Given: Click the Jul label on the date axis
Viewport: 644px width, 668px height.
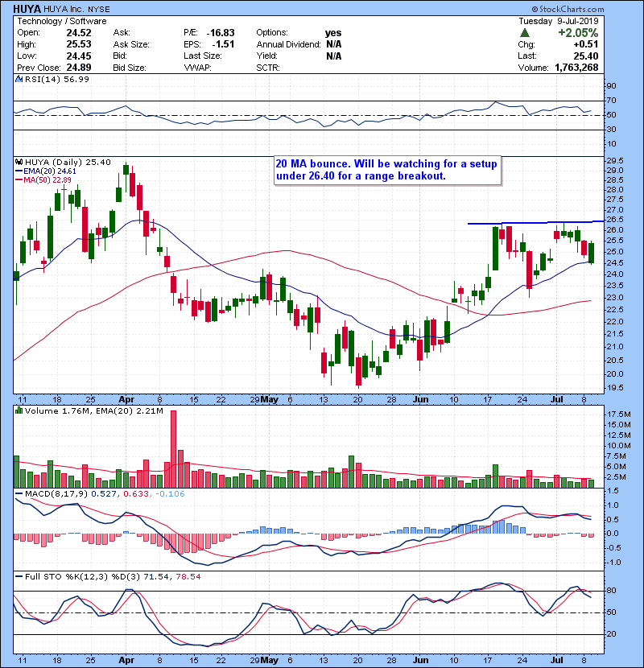Looking at the screenshot, I should pyautogui.click(x=555, y=399).
